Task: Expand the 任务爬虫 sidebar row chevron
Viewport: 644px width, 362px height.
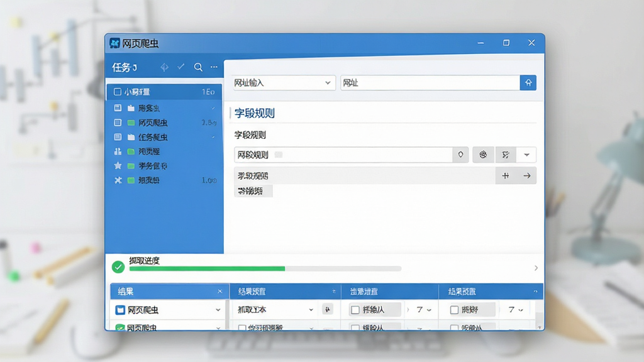Action: (213, 137)
